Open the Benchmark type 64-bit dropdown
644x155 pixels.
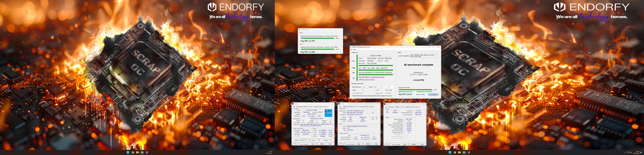(365, 87)
